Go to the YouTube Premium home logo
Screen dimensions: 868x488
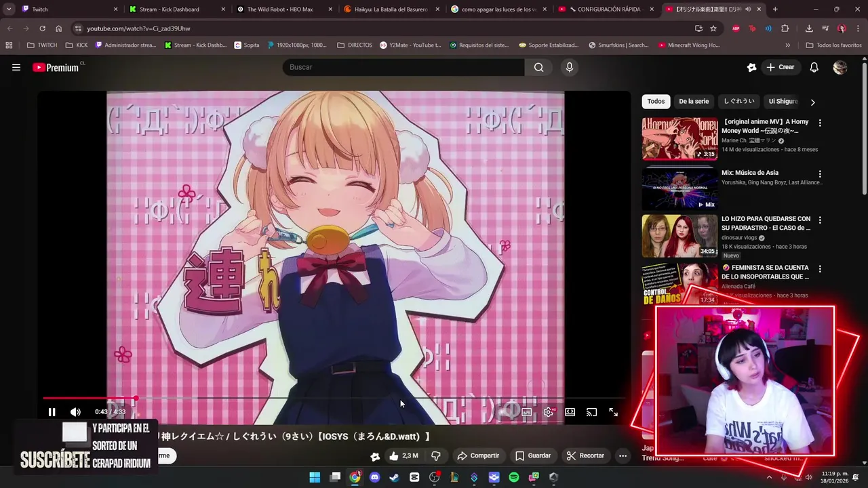click(56, 67)
